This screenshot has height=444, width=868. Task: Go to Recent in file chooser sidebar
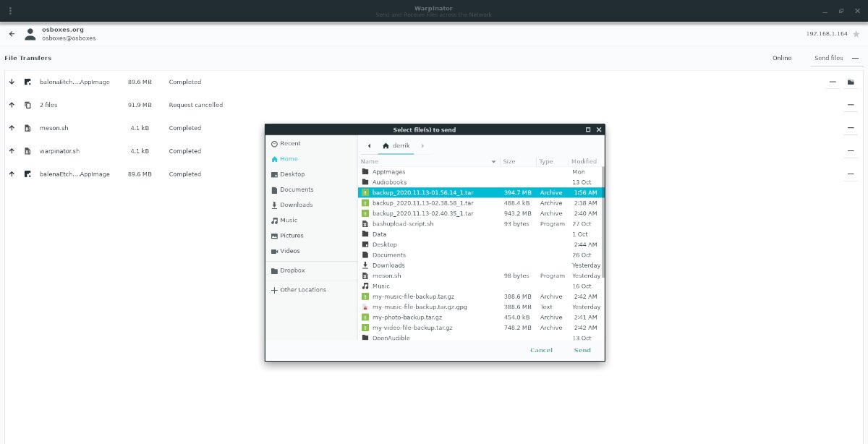[290, 144]
